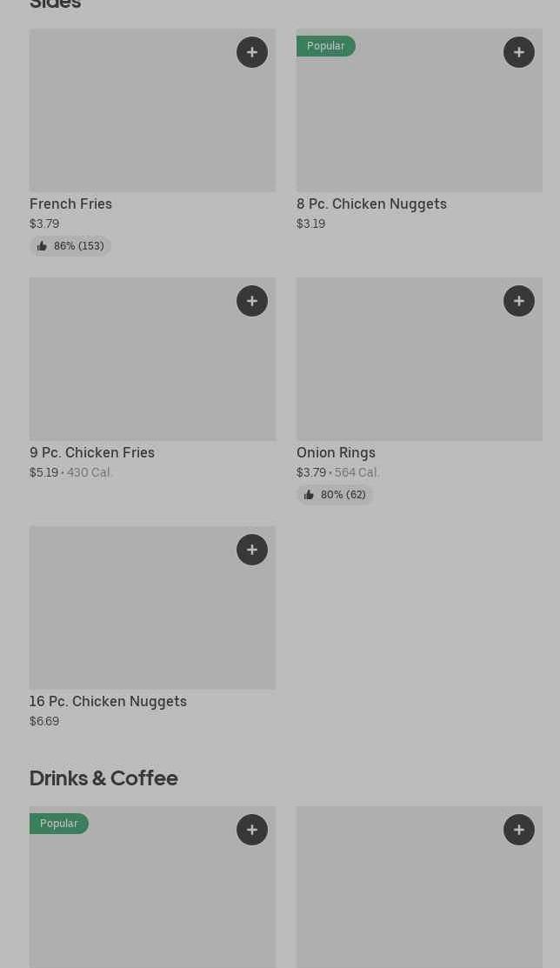Viewport: 560px width, 968px height.
Task: Open French Fries item title
Action: (x=71, y=204)
